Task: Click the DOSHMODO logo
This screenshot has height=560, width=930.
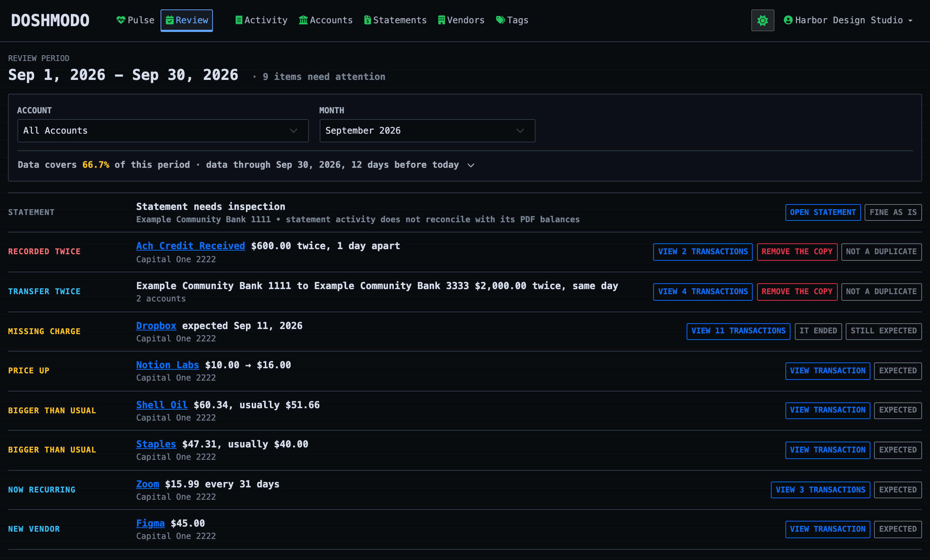Action: coord(50,20)
